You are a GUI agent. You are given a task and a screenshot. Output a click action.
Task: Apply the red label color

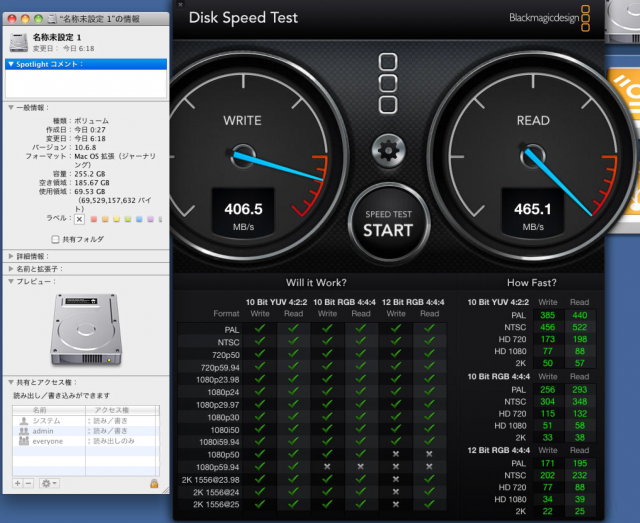click(x=94, y=219)
